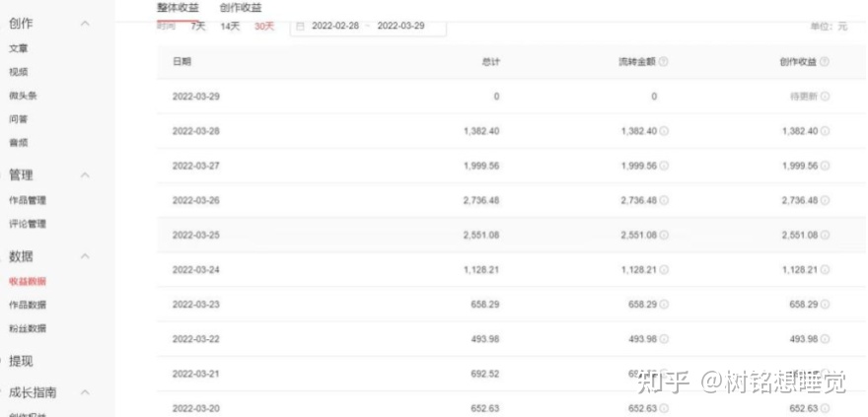Click info icon next to 流转金额 header

coord(664,61)
